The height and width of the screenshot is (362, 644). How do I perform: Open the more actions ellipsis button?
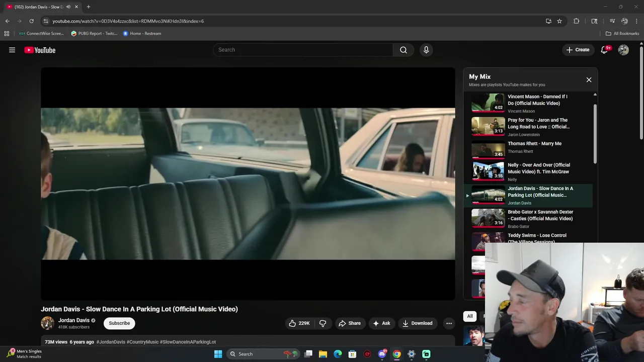(449, 323)
